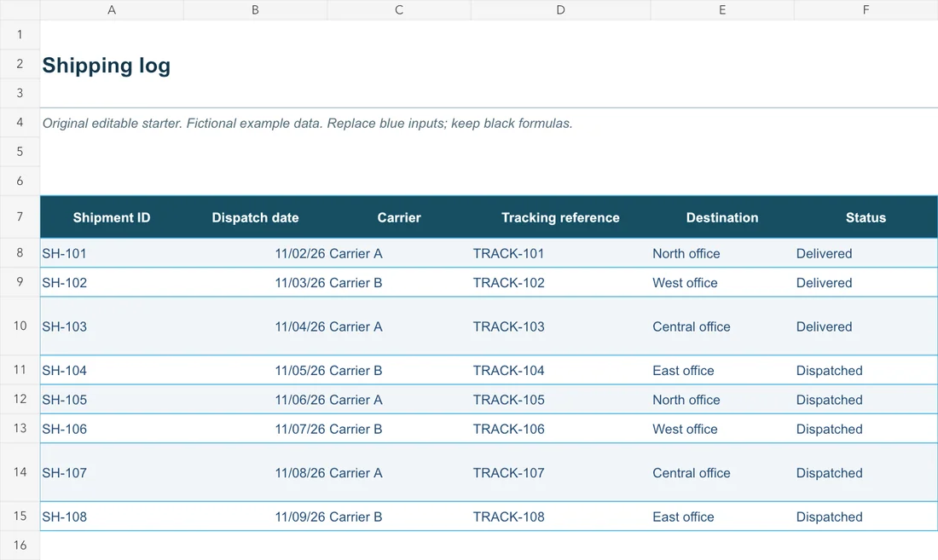Click the italic "Original editable starter" note
938x560 pixels.
pos(308,123)
